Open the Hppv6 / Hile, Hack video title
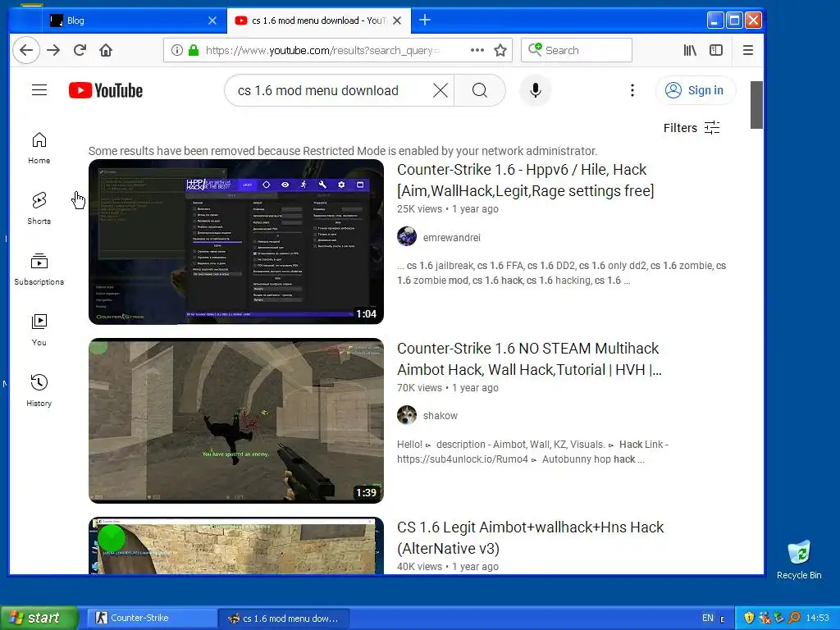This screenshot has height=630, width=840. [x=526, y=180]
